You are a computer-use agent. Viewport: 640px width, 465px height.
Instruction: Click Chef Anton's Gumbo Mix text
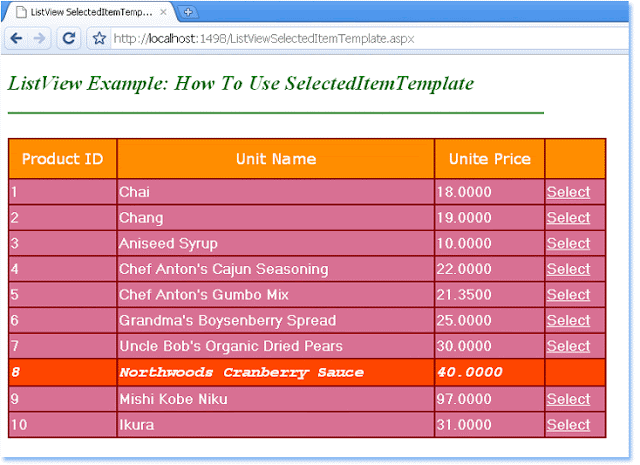(x=204, y=295)
